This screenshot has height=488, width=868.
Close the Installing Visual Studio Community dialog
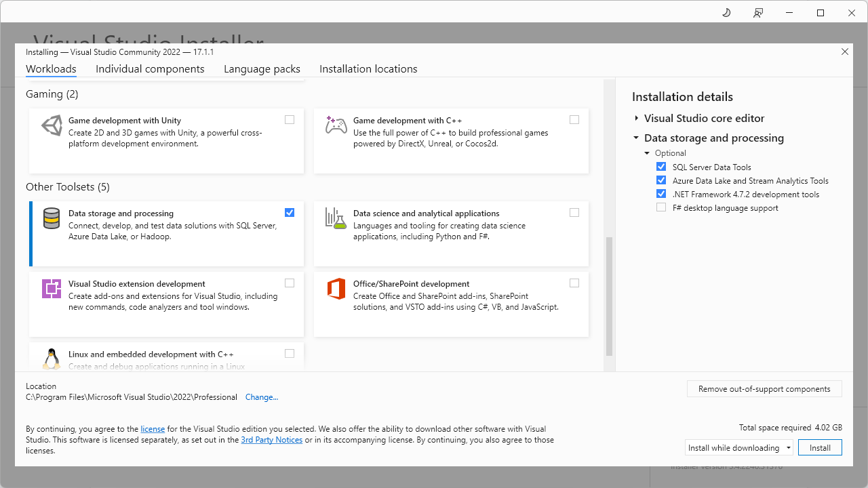845,52
